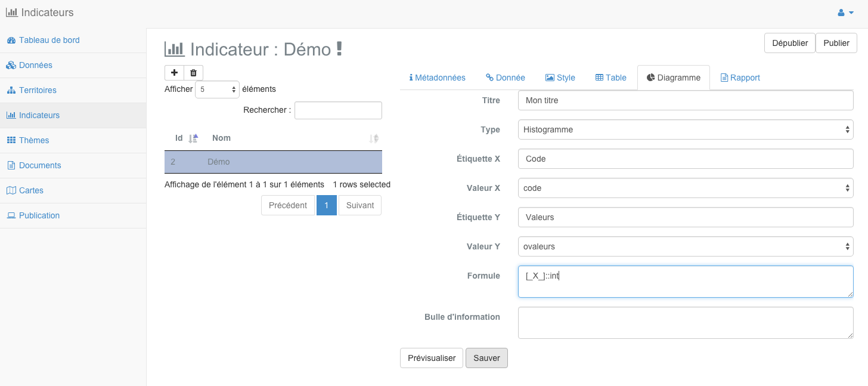868x386 pixels.
Task: Click the Id column header
Action: [179, 138]
